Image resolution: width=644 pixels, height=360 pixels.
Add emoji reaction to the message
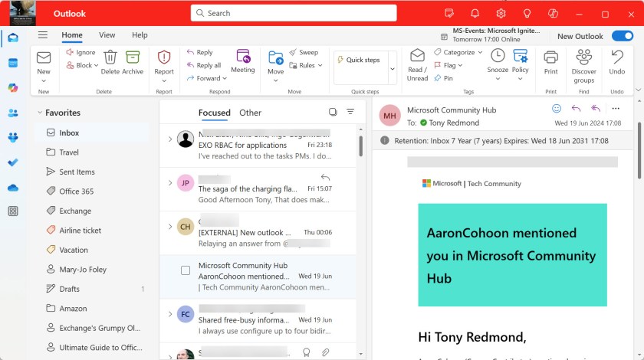557,108
